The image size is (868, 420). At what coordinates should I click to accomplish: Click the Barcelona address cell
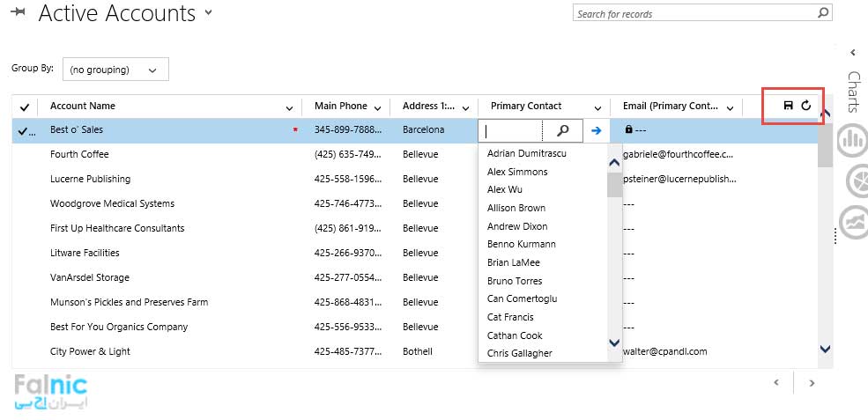coord(424,129)
